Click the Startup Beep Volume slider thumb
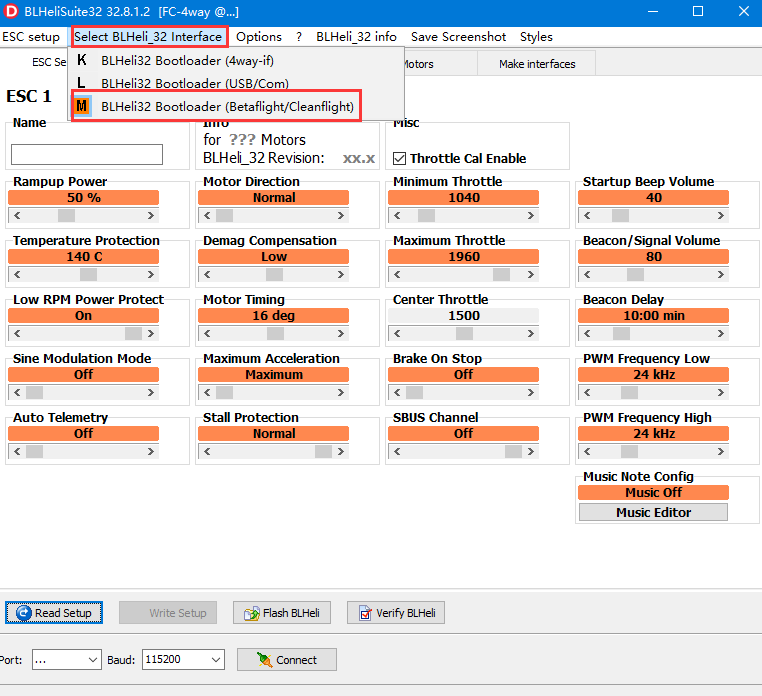762x696 pixels. coord(620,215)
